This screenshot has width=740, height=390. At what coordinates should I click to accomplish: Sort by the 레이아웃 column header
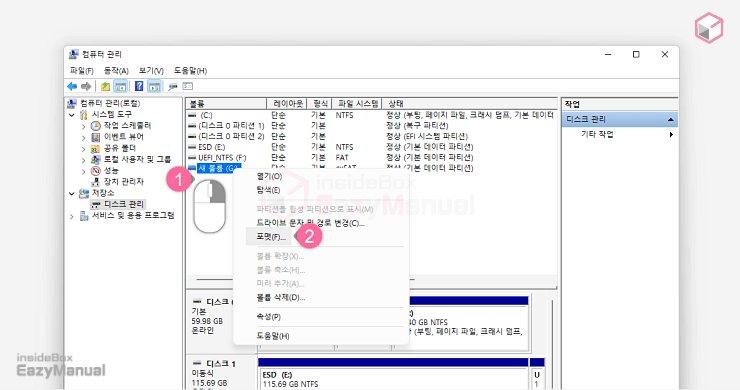(287, 104)
